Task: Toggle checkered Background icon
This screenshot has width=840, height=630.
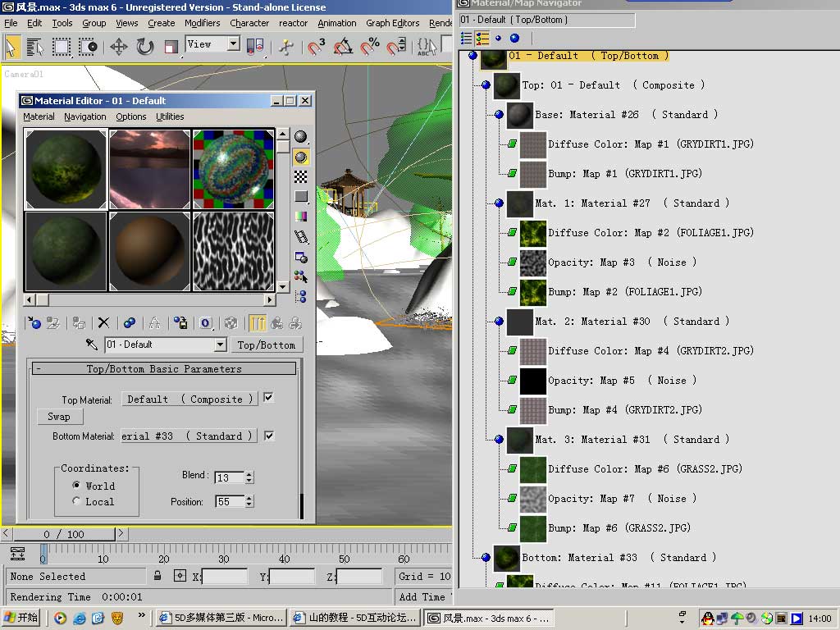Action: pyautogui.click(x=300, y=177)
